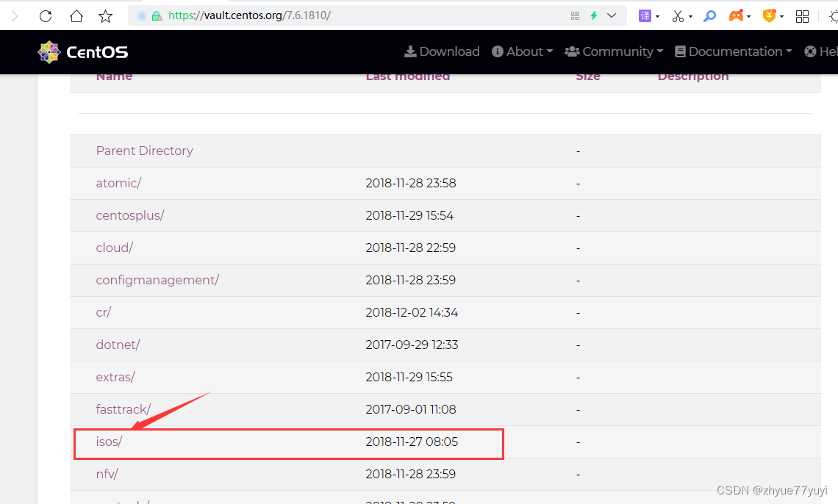
Task: Open the translate extension dropdown arrow
Action: click(657, 17)
